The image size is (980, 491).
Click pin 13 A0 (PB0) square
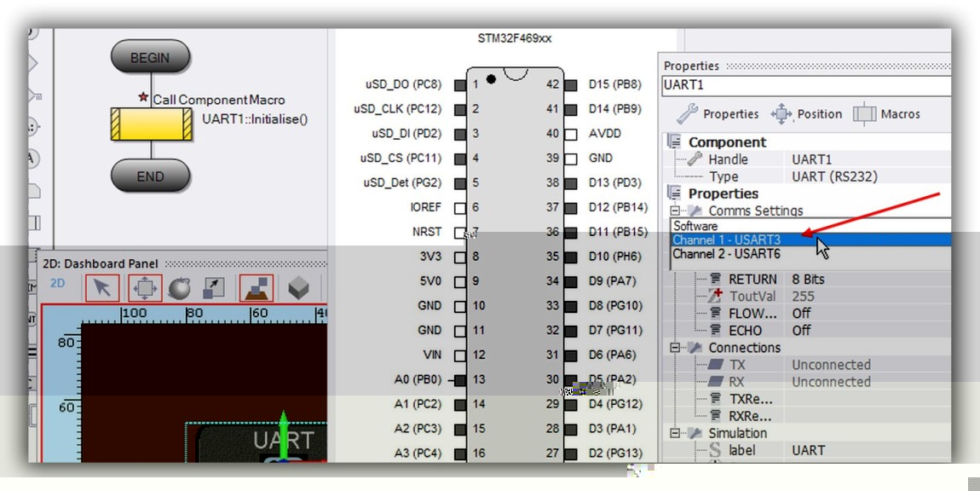click(x=460, y=379)
